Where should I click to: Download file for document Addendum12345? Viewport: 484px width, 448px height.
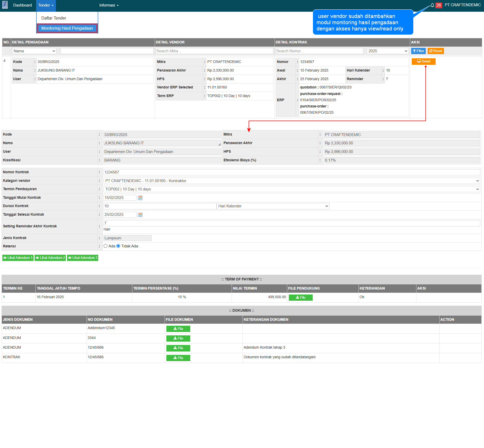click(x=178, y=329)
